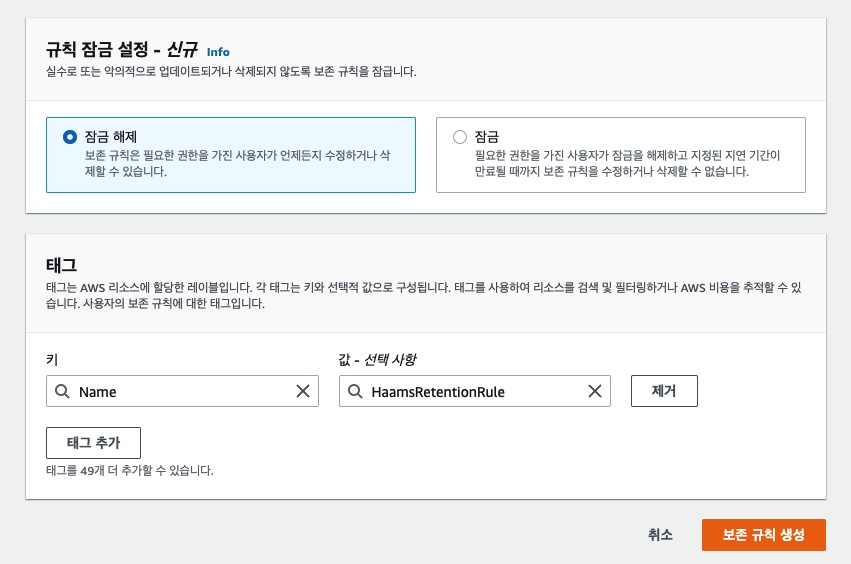Screen dimensions: 851x564
Task: Cancel with the 취소 button
Action: pyautogui.click(x=660, y=535)
